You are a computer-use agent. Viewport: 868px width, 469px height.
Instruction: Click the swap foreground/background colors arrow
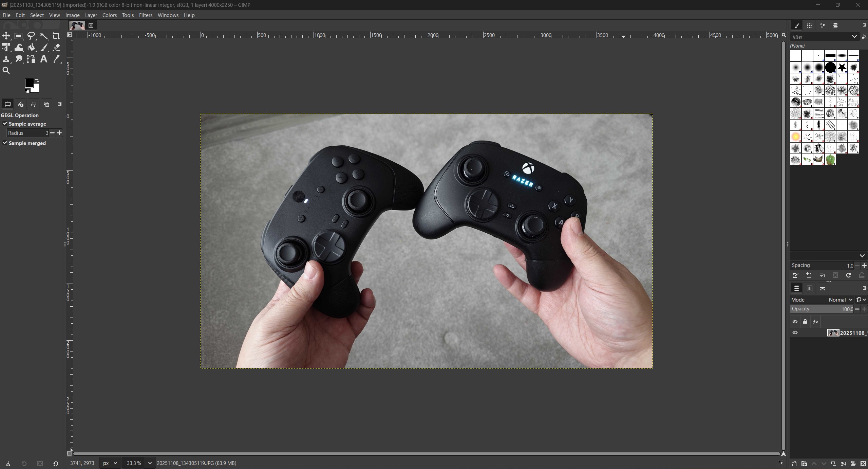tap(37, 80)
